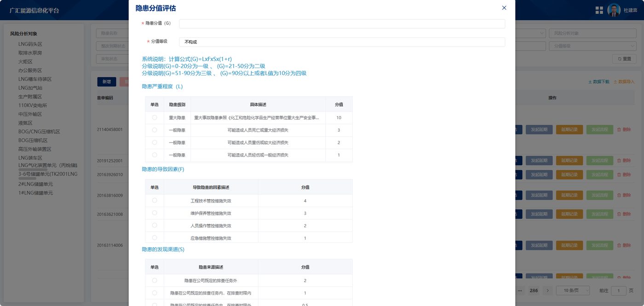Viewport: 644px width, 306px height.
Task: Click the 新增 button
Action: click(107, 82)
